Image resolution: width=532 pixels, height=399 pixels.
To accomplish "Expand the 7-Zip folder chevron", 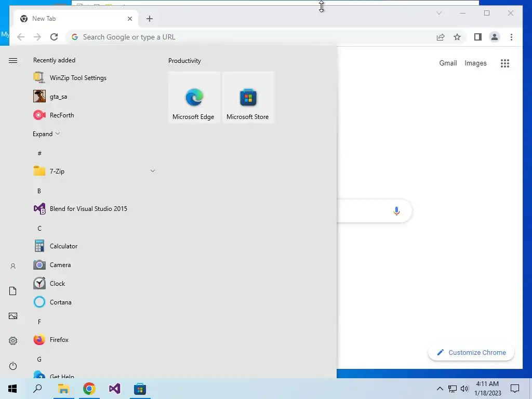I will click(153, 171).
